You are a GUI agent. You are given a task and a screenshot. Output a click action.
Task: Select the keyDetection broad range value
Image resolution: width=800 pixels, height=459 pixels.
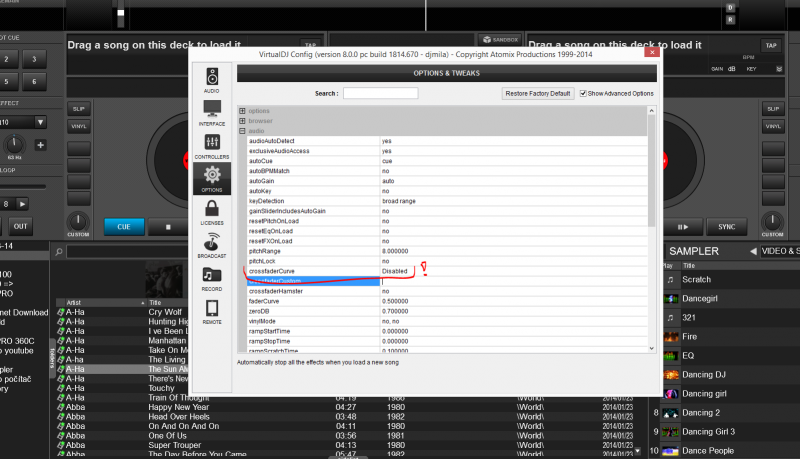click(x=399, y=201)
